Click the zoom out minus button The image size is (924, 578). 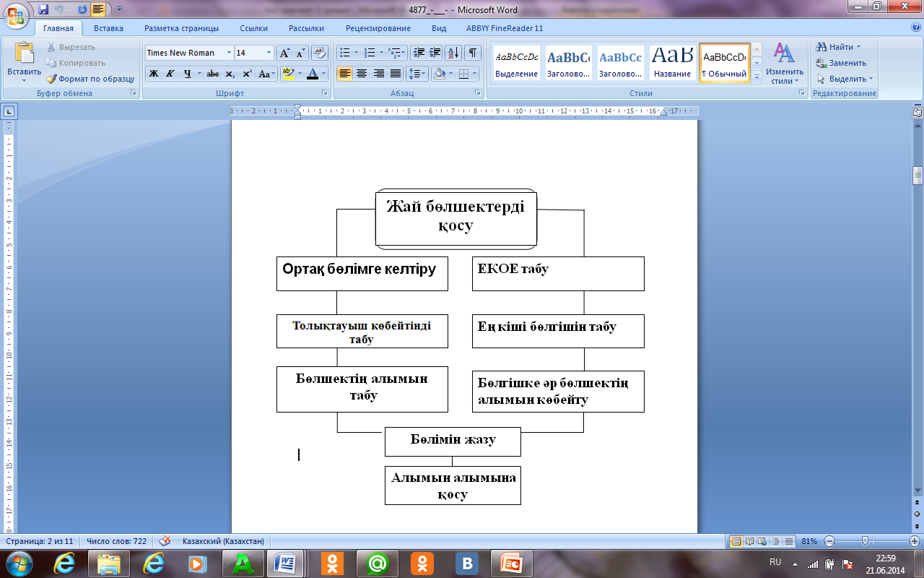829,541
